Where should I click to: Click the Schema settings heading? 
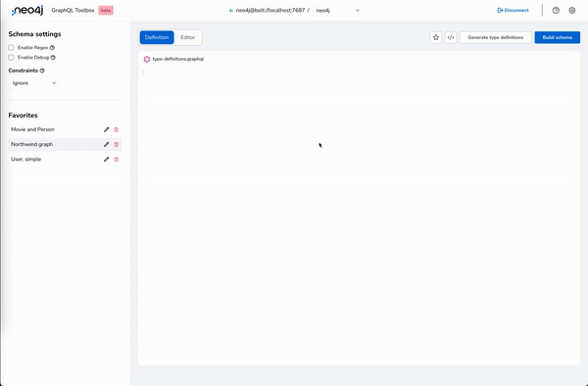click(x=34, y=34)
